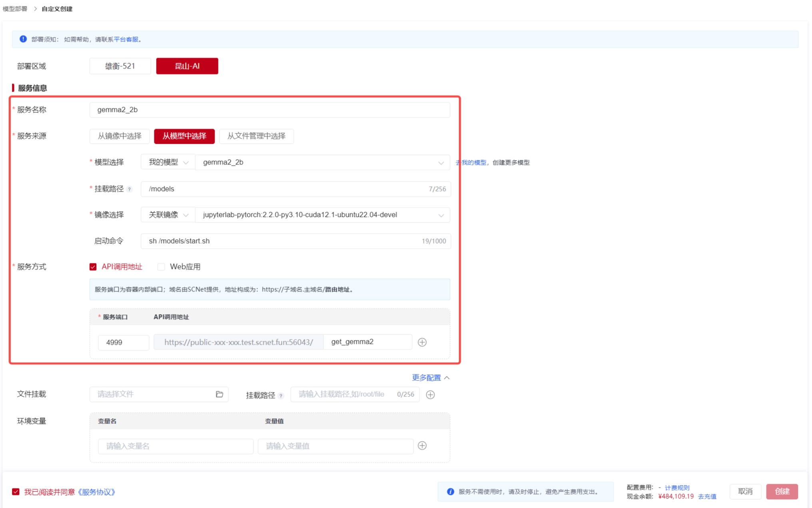Screen dimensions: 812x508
Task: Click plus icon next to file mount path
Action: pyautogui.click(x=430, y=394)
